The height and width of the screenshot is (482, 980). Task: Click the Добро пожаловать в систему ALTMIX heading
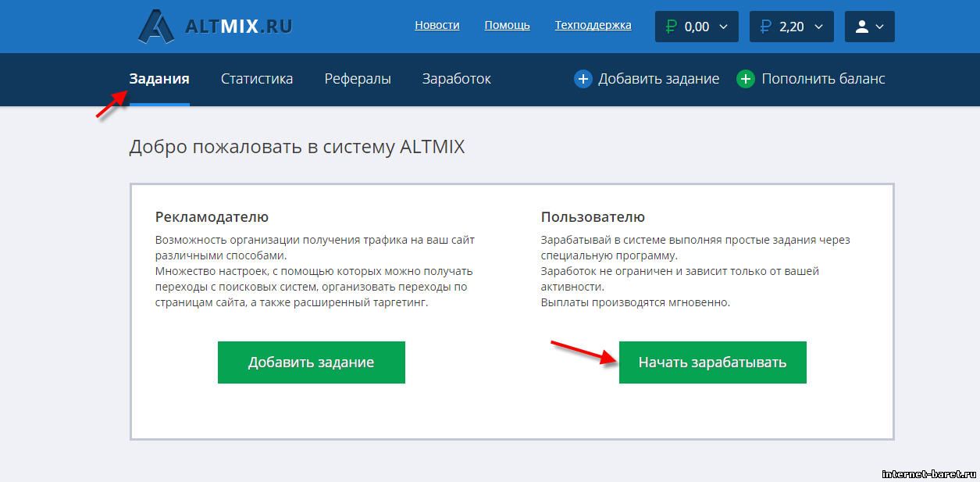(297, 147)
